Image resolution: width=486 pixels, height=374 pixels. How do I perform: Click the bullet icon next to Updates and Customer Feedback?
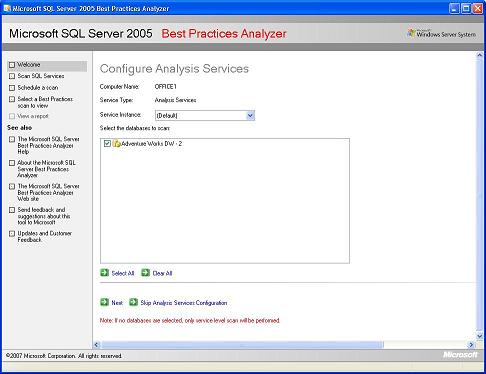[x=12, y=233]
